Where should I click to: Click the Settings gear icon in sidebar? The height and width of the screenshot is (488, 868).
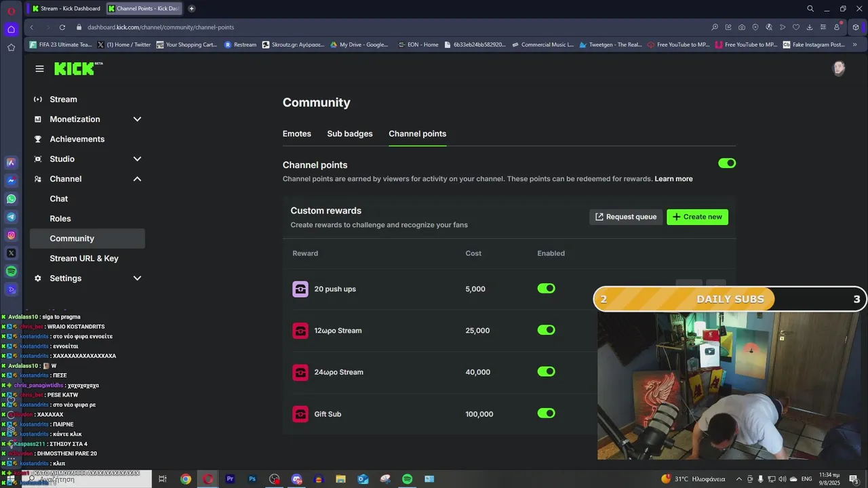pyautogui.click(x=38, y=279)
